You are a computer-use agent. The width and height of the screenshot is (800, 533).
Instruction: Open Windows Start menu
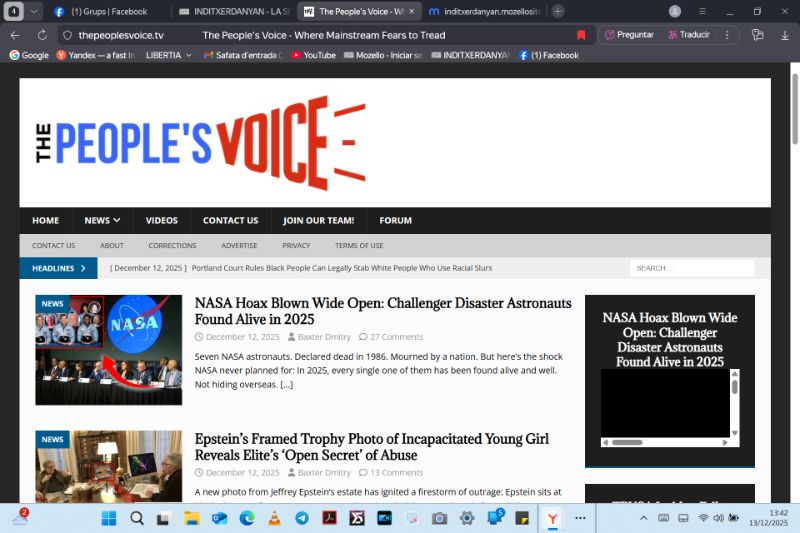coord(109,518)
